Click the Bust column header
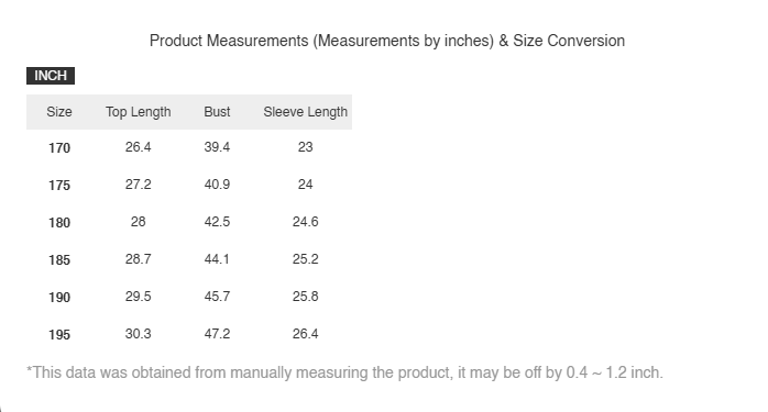768x412 pixels. [x=217, y=112]
